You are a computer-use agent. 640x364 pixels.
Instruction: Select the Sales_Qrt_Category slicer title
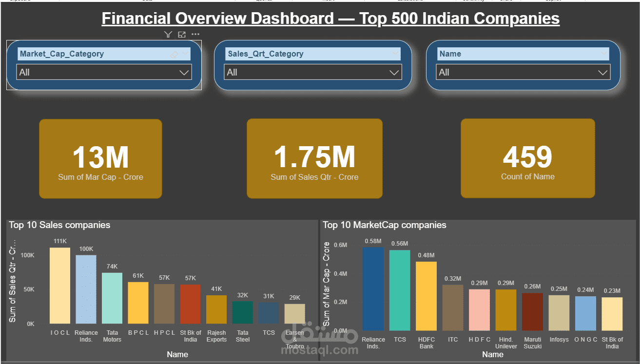(x=266, y=54)
